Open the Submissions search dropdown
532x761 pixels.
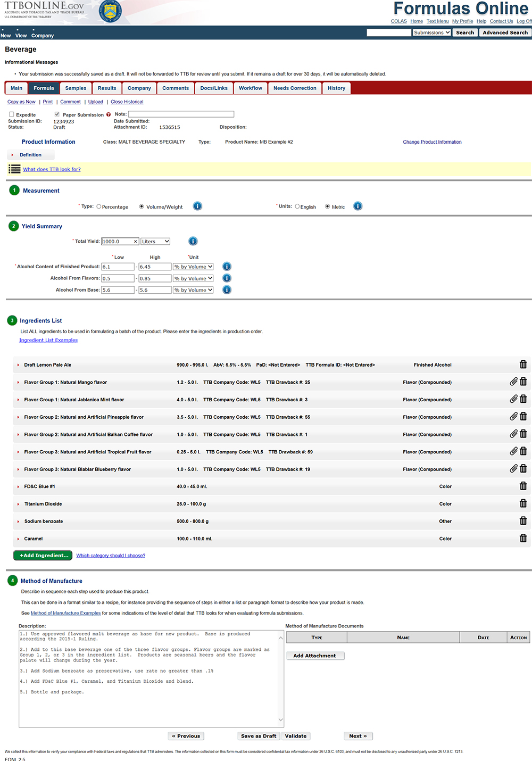[x=432, y=32]
